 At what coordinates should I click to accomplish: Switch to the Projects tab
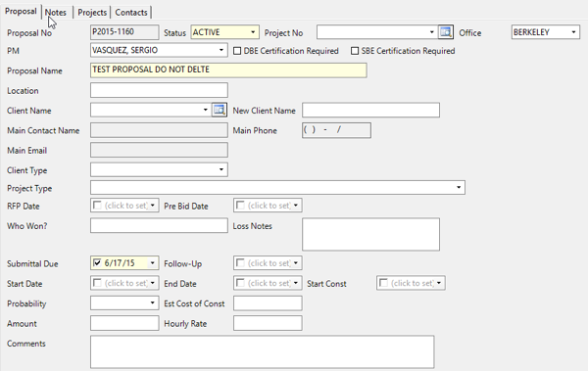pyautogui.click(x=92, y=12)
